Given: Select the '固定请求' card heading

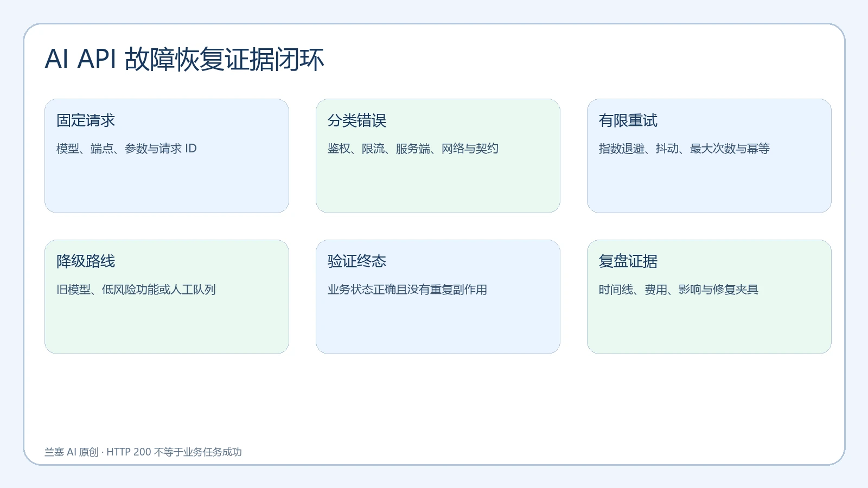Looking at the screenshot, I should (x=86, y=120).
